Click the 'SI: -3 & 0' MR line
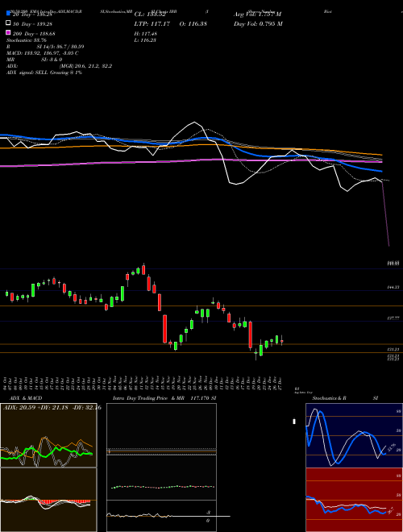 point(52,60)
